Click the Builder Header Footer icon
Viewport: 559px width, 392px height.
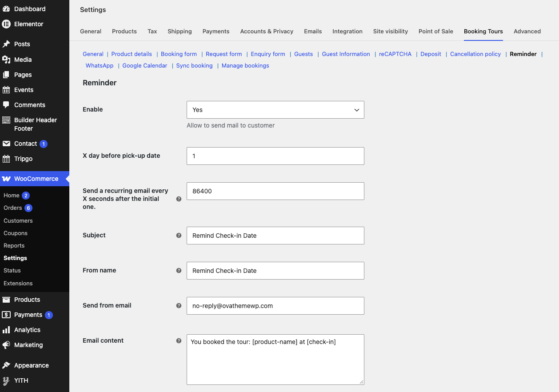point(6,120)
